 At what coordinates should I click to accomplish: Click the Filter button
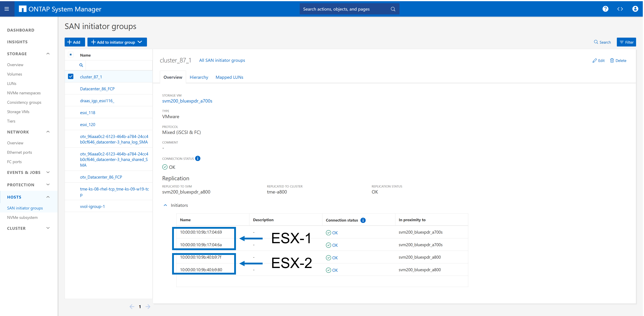pyautogui.click(x=626, y=42)
